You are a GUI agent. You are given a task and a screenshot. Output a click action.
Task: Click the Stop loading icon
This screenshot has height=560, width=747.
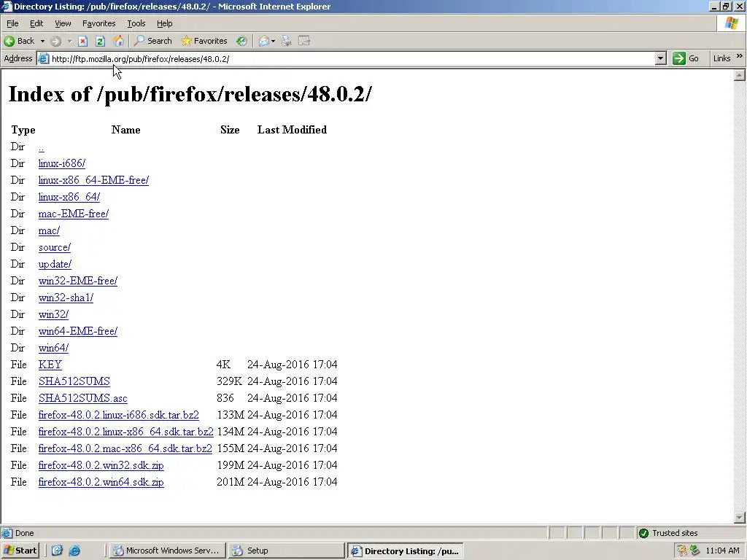(83, 41)
